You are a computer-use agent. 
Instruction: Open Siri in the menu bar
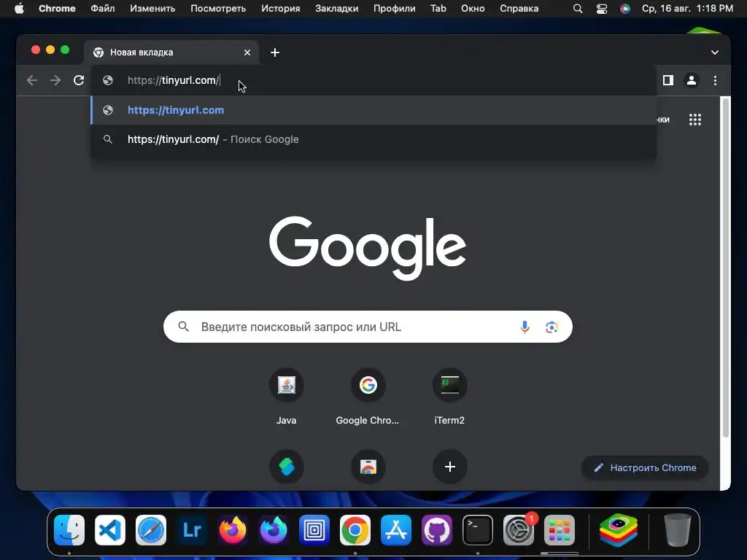[x=625, y=9]
